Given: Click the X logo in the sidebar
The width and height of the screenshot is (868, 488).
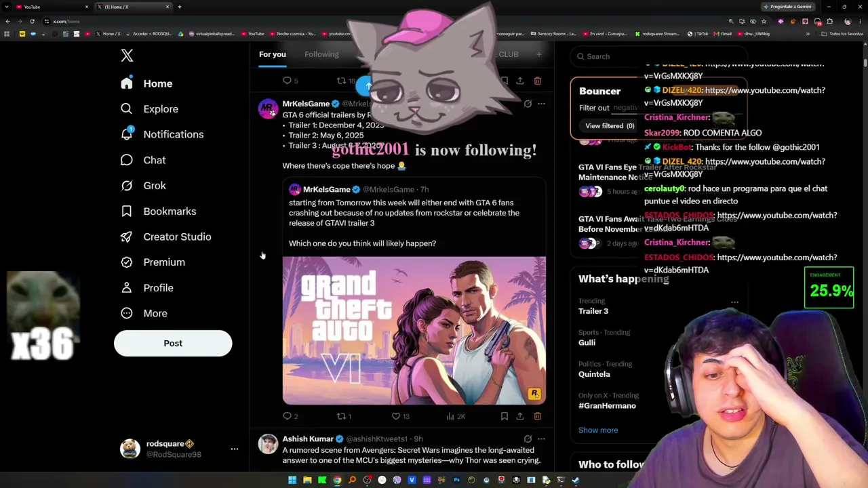Looking at the screenshot, I should [127, 56].
